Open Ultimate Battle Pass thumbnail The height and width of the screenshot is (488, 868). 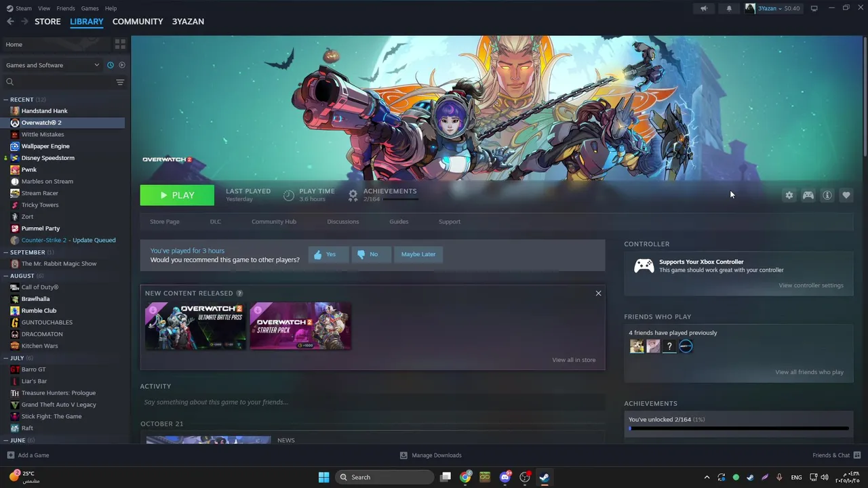coord(195,326)
